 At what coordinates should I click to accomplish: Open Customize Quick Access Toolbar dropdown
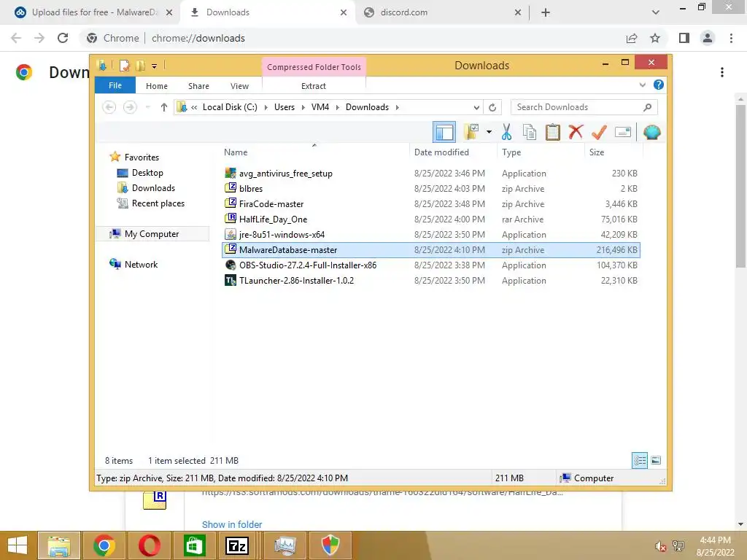[x=155, y=66]
